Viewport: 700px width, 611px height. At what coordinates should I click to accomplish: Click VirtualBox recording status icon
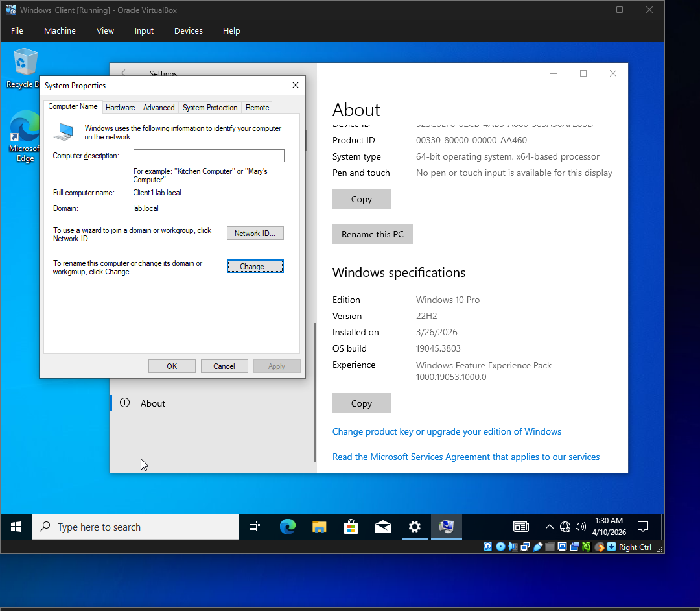click(x=574, y=547)
